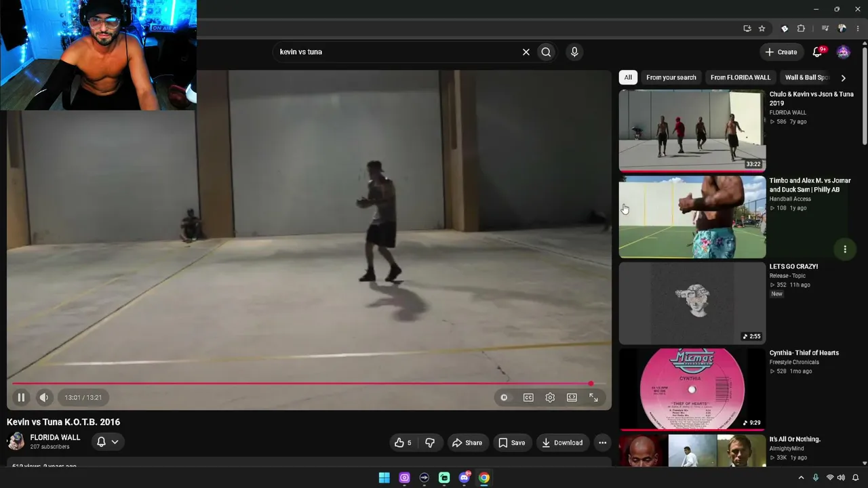Click the Share button
868x488 pixels.
coord(467,443)
